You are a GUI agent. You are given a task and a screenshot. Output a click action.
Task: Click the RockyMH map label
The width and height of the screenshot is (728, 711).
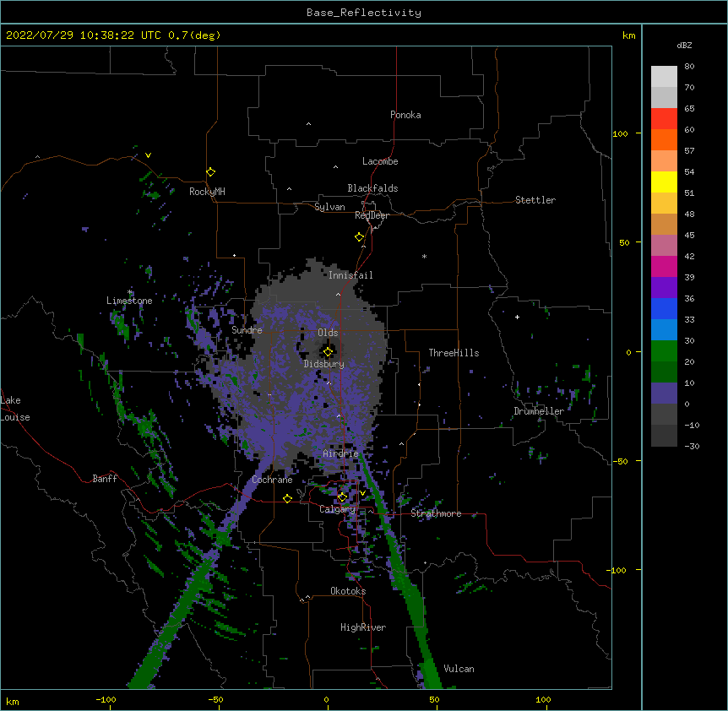207,192
